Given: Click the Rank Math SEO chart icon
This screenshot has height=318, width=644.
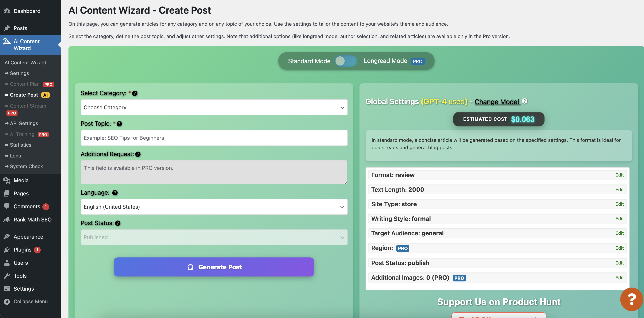Looking at the screenshot, I should coord(7,219).
